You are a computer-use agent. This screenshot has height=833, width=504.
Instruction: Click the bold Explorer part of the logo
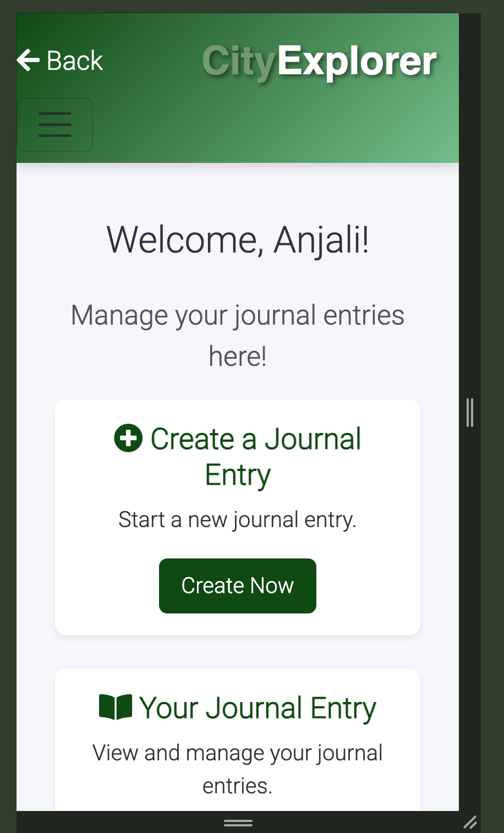(357, 61)
